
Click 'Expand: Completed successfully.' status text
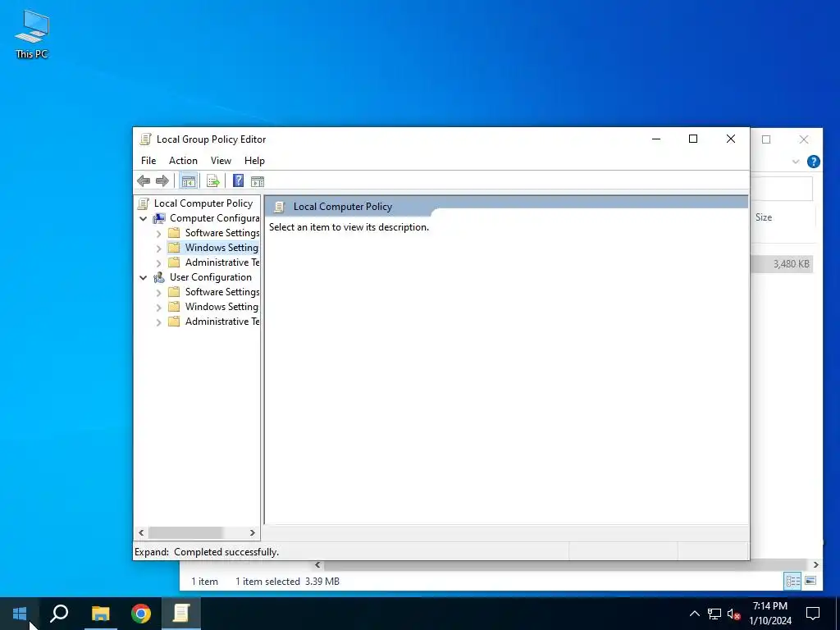(x=207, y=552)
